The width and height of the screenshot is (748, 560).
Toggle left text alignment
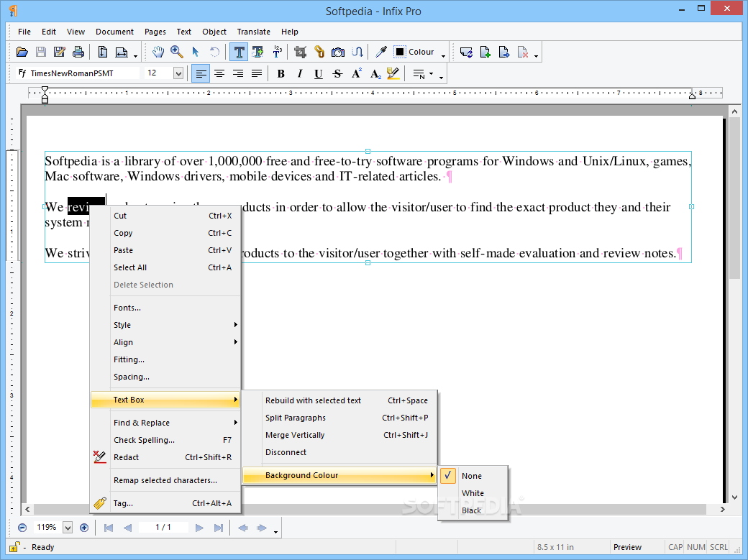pos(201,74)
